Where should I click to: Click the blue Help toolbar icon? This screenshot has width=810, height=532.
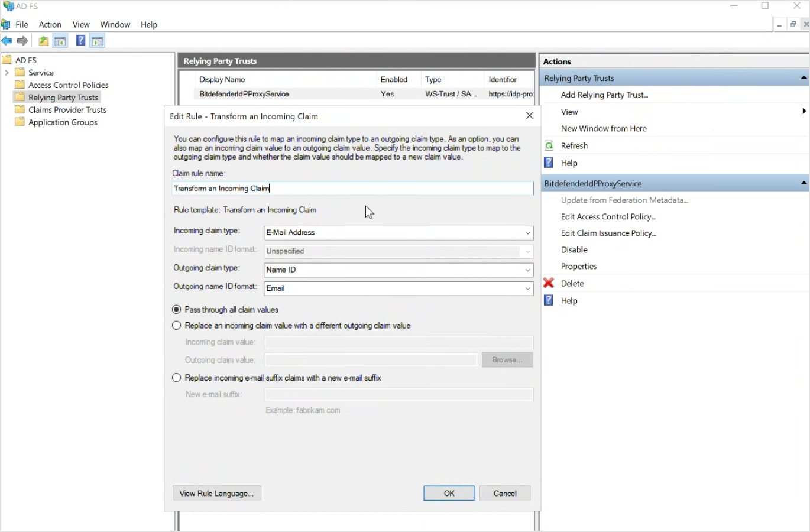80,41
